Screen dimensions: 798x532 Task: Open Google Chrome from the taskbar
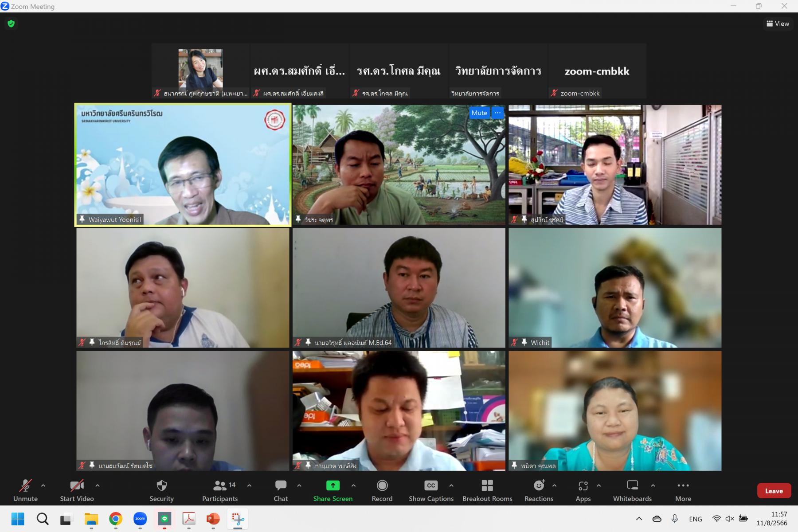tap(116, 519)
